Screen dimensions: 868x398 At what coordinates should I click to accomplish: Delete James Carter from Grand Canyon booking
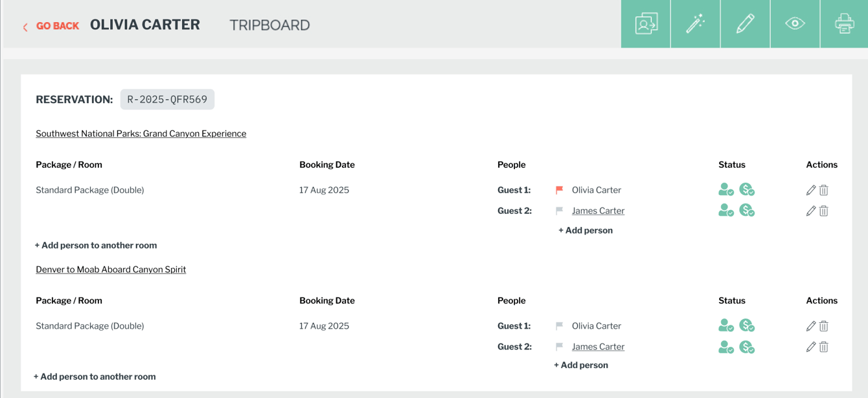[x=824, y=211]
